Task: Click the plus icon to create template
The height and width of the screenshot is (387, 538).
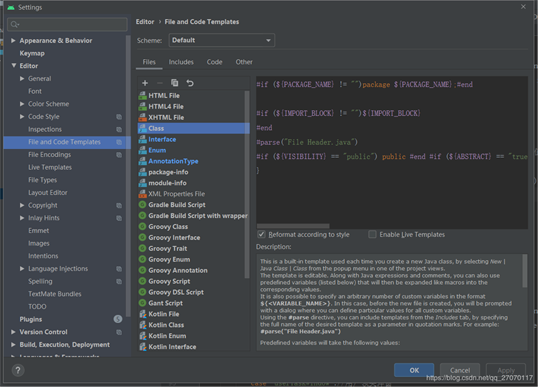Action: click(x=145, y=83)
